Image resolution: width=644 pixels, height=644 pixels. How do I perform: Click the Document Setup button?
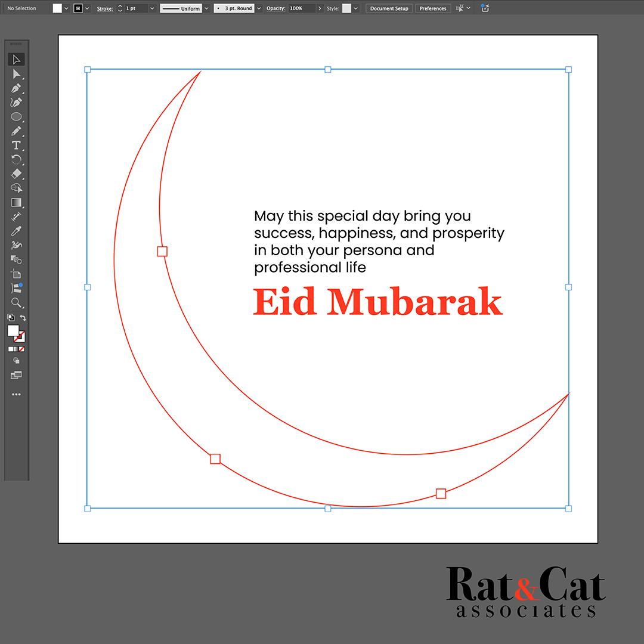pos(389,8)
